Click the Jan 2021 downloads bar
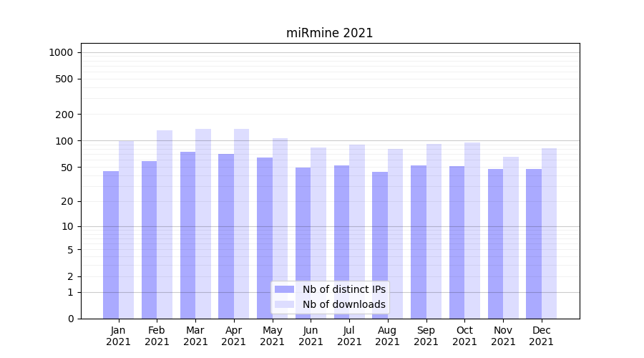The width and height of the screenshot is (644, 358). click(x=126, y=229)
